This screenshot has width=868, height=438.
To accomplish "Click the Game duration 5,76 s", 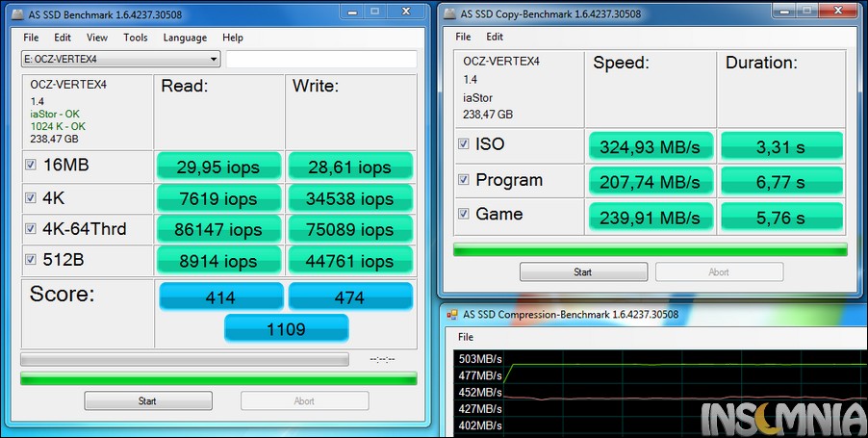I will click(x=781, y=217).
